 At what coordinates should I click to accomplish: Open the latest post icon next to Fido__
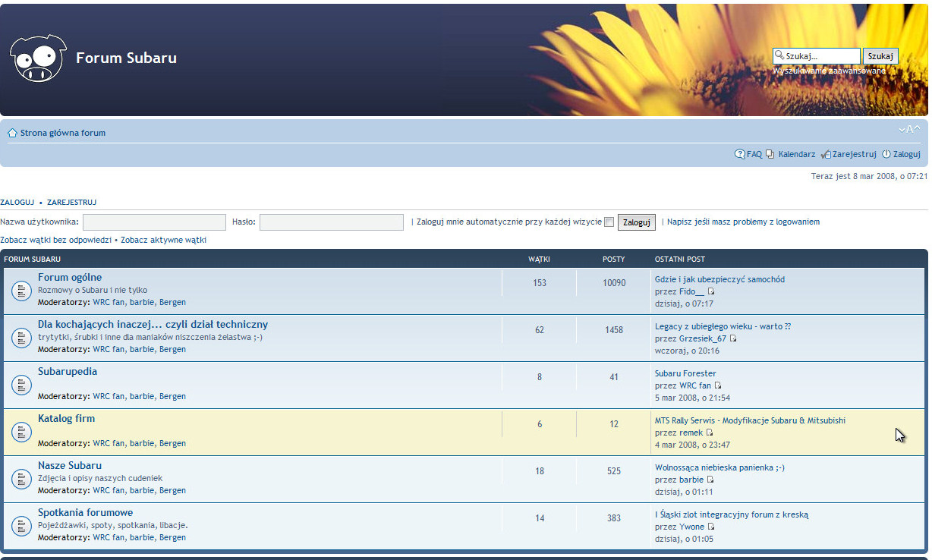click(711, 291)
